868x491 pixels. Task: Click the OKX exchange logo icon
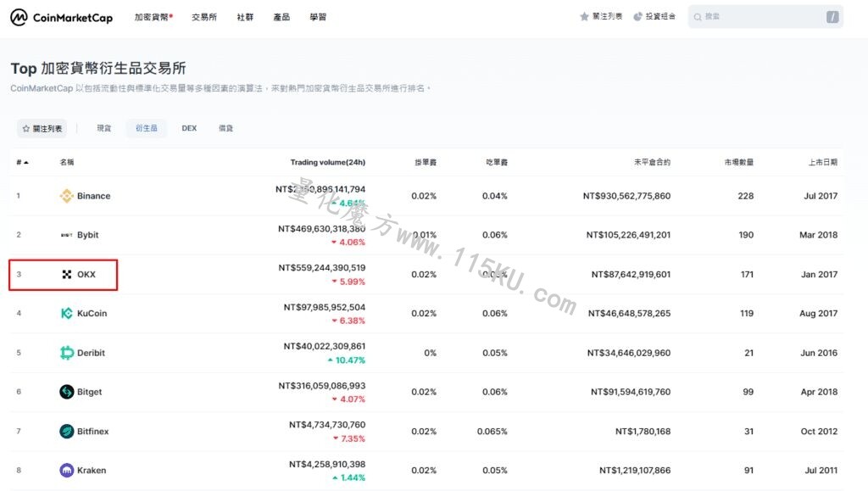point(66,275)
